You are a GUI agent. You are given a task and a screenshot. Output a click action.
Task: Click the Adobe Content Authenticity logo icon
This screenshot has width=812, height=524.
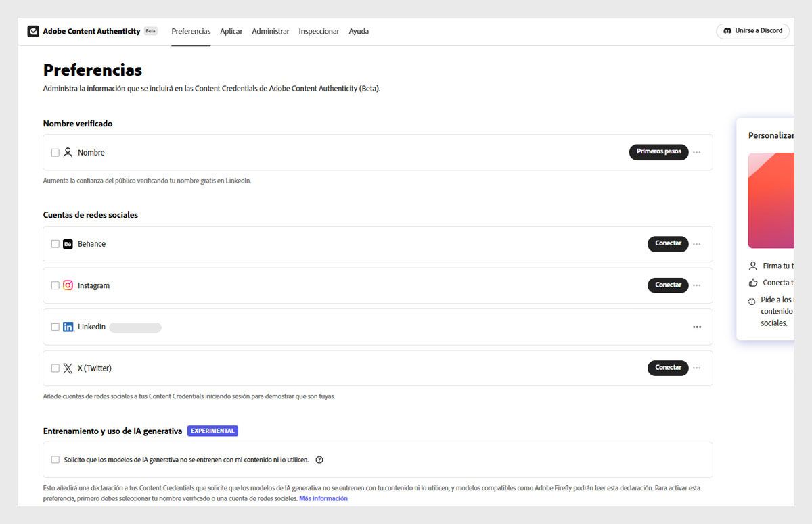[x=33, y=31]
